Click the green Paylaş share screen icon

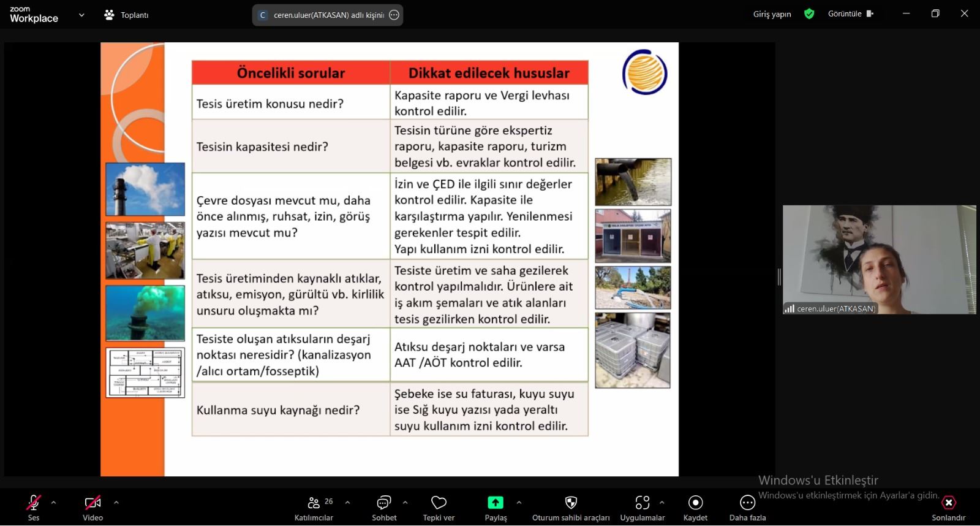tap(495, 503)
